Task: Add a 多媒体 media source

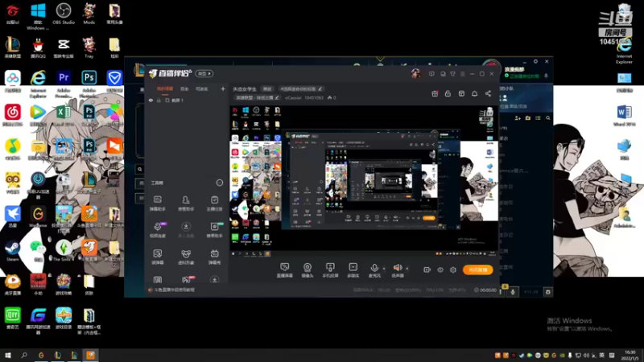Action: click(x=353, y=270)
